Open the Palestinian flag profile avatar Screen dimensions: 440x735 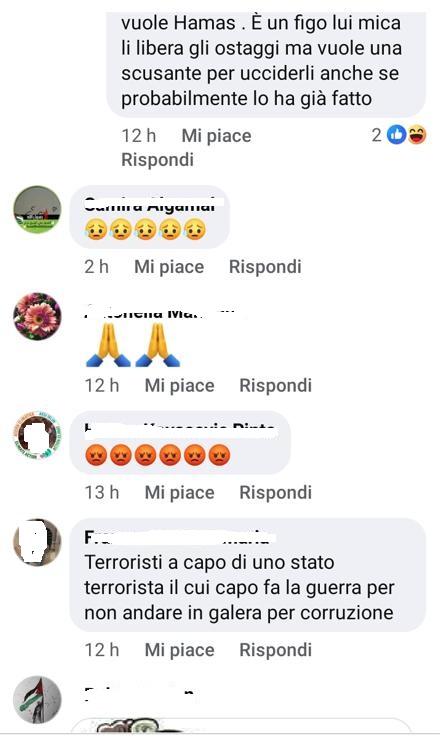37,700
